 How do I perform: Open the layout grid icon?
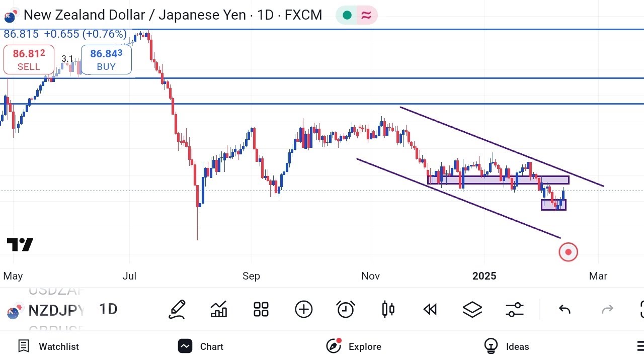pos(261,309)
